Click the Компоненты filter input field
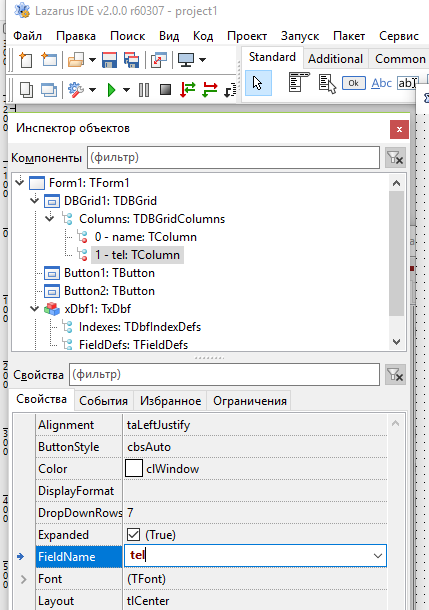Image resolution: width=429 pixels, height=610 pixels. point(233,158)
